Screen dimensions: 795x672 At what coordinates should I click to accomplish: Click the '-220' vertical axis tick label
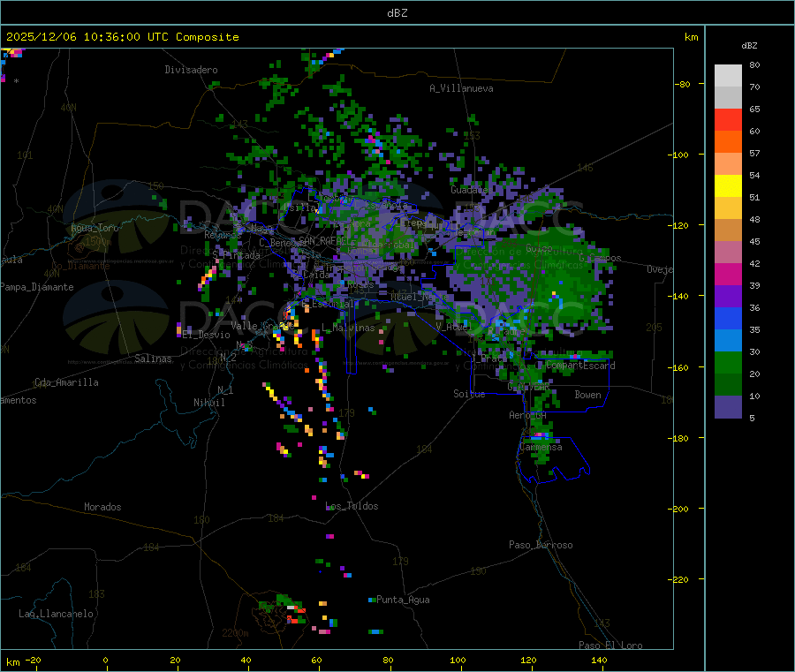tap(678, 580)
